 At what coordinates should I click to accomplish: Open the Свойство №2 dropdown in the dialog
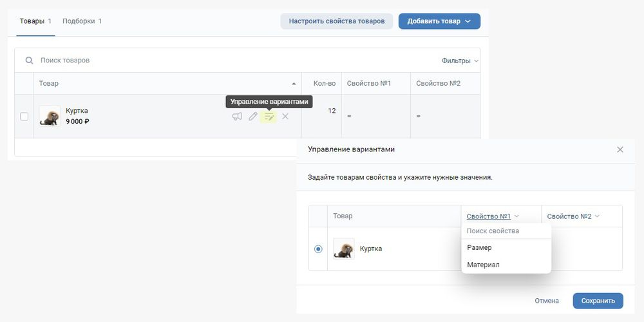pyautogui.click(x=573, y=216)
